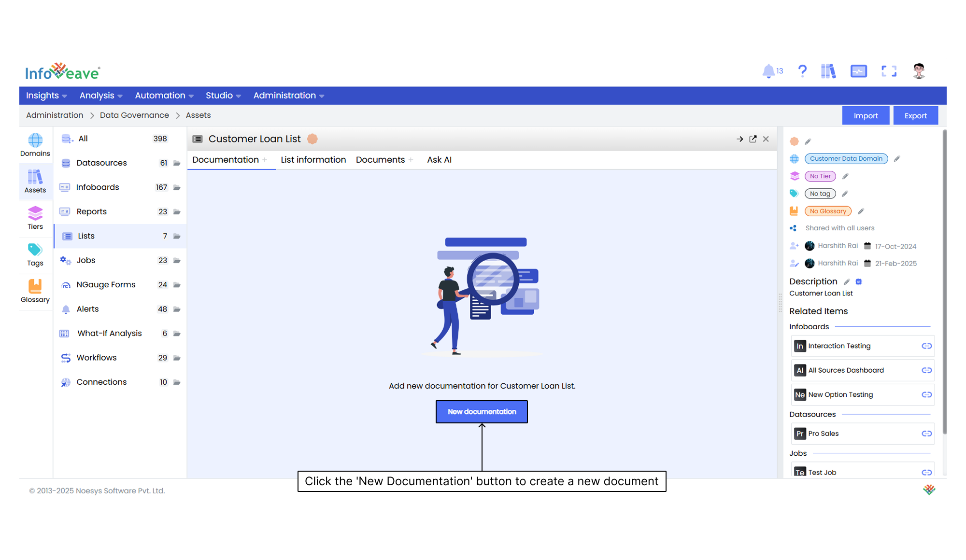Image resolution: width=966 pixels, height=560 pixels.
Task: Go to Administration breadcrumb
Action: click(x=55, y=115)
